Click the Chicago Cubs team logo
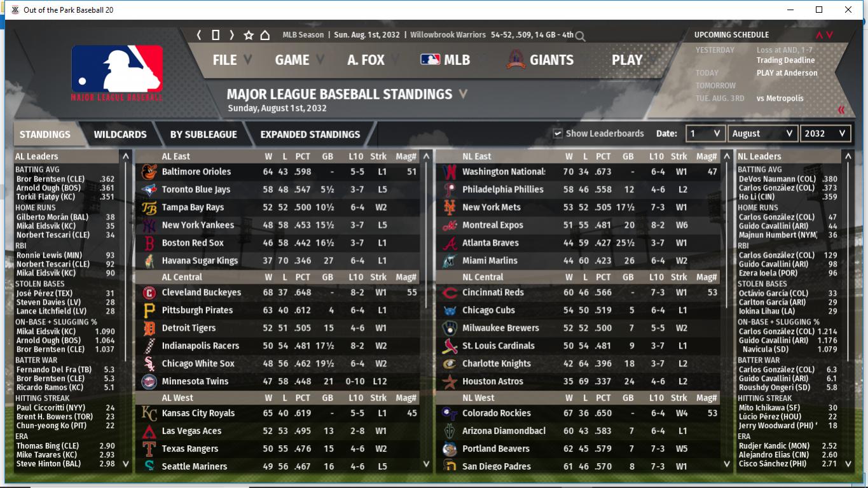868x488 pixels. pos(450,310)
